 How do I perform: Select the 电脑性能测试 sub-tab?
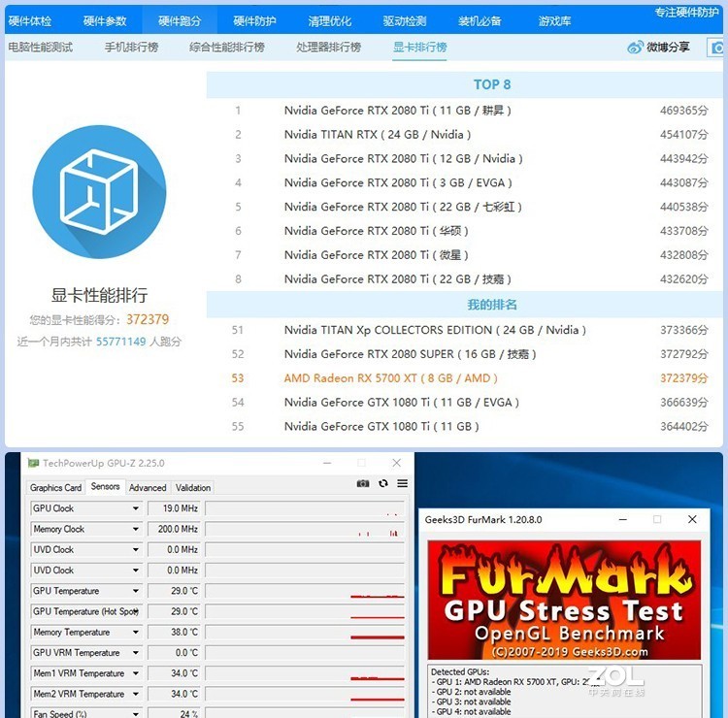tap(41, 47)
